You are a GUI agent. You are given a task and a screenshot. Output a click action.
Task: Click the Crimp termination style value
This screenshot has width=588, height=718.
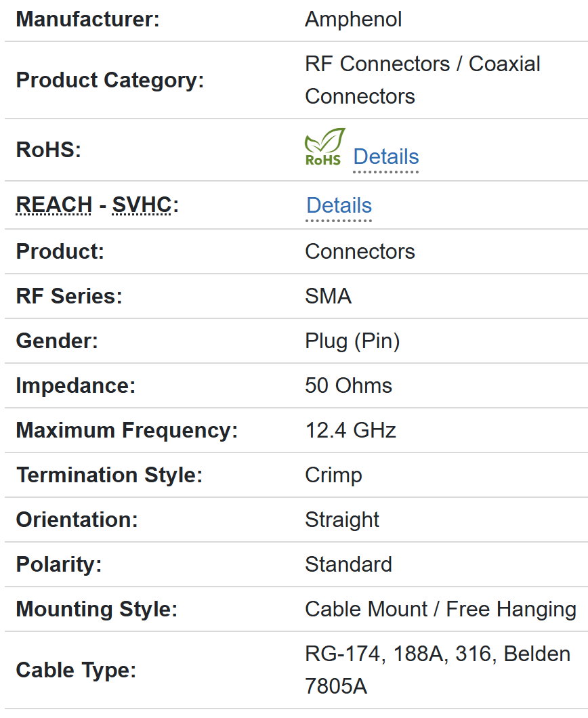(333, 475)
